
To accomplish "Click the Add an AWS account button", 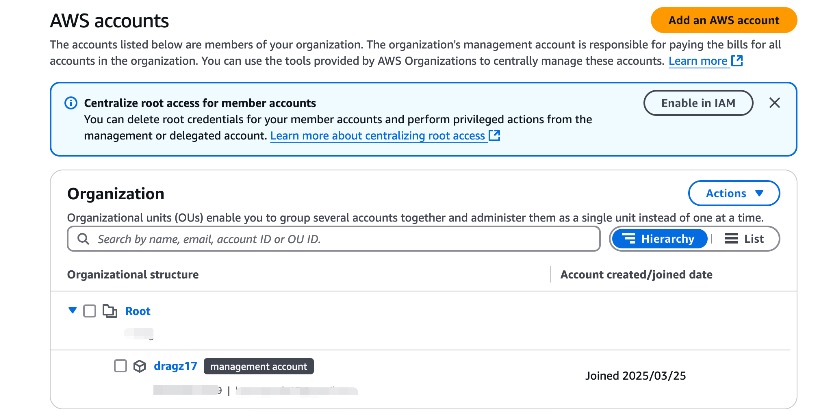I will tap(724, 20).
